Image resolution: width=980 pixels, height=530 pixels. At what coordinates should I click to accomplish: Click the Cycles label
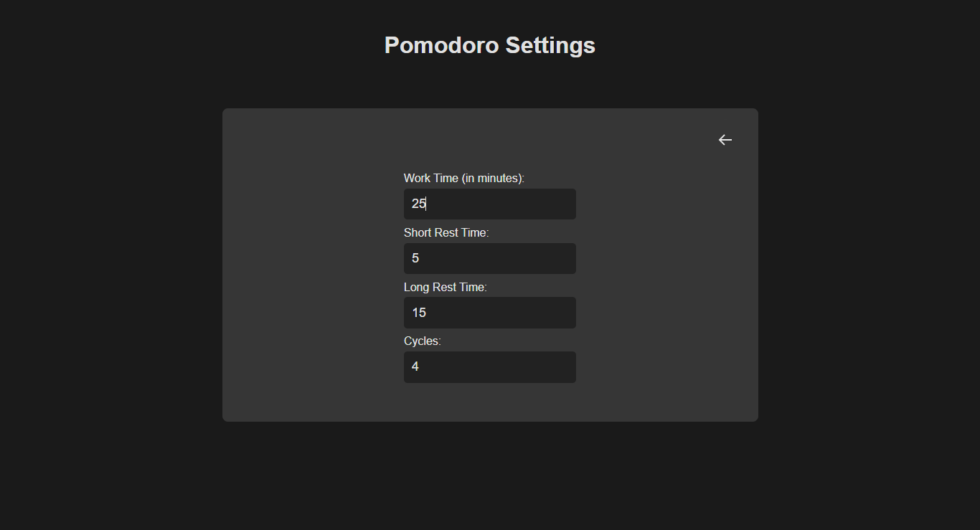[x=422, y=341]
